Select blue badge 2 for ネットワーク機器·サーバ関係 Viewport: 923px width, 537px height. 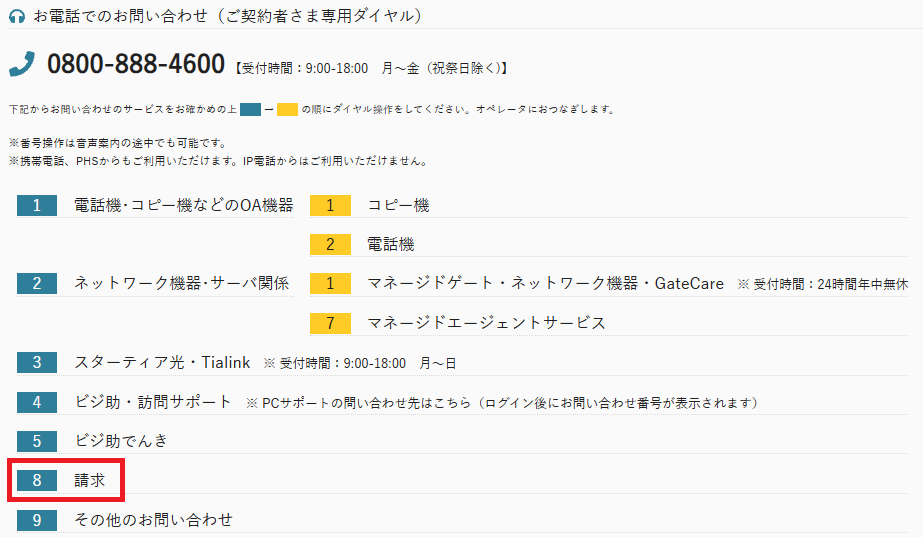coord(37,283)
